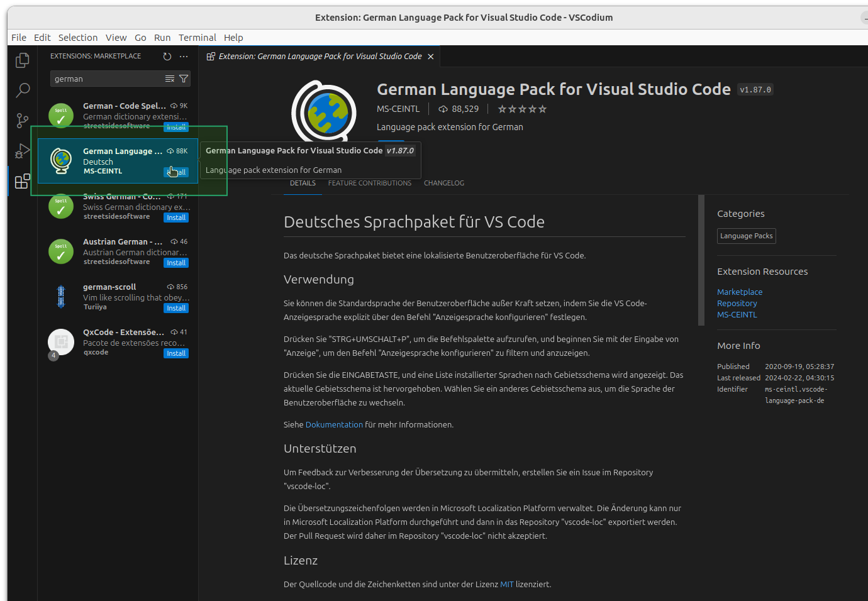Rate the extension using the star rating

pos(521,109)
